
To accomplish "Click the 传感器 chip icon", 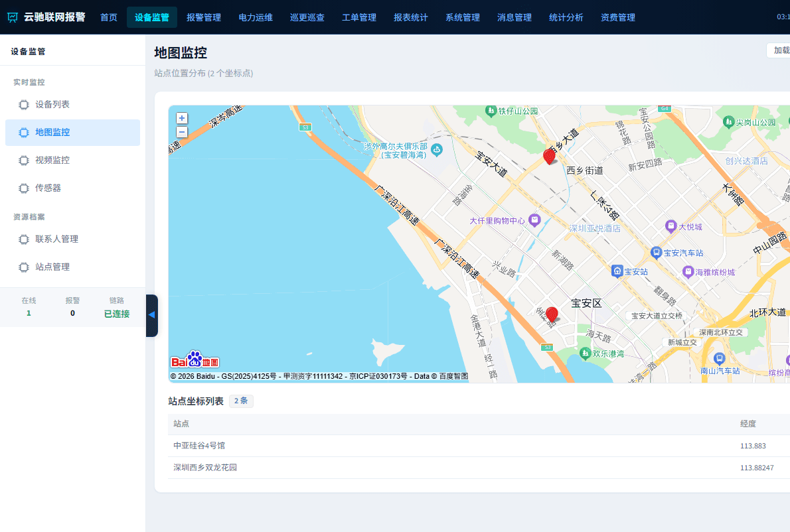I will (24, 188).
